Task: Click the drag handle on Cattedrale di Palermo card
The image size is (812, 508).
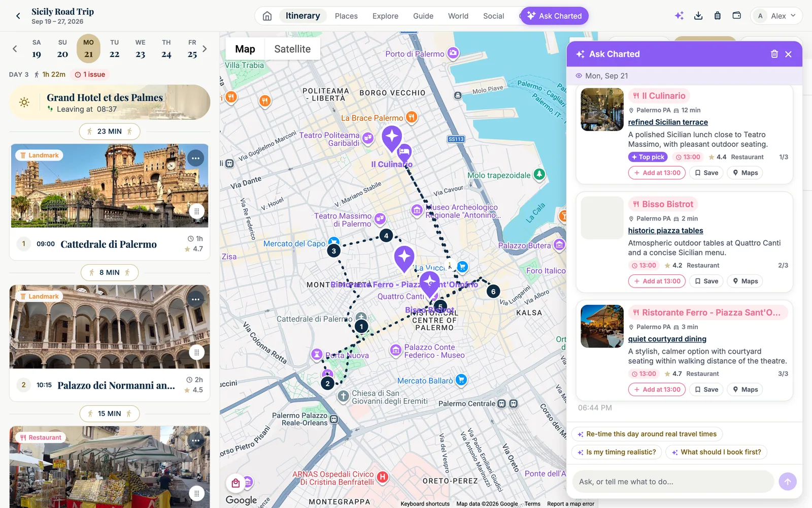Action: coord(196,211)
